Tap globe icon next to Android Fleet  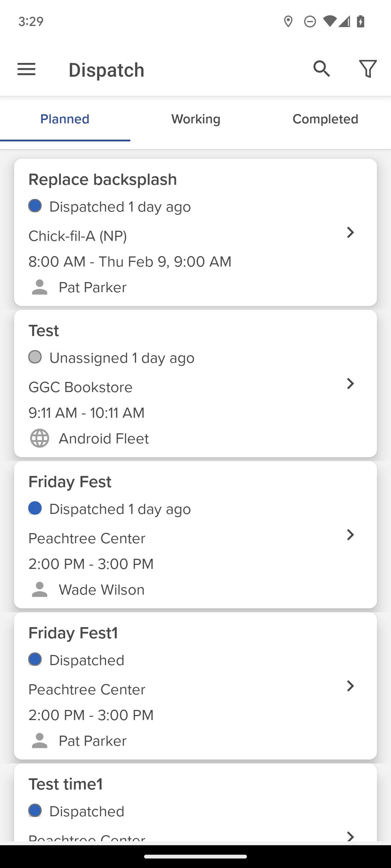click(39, 438)
